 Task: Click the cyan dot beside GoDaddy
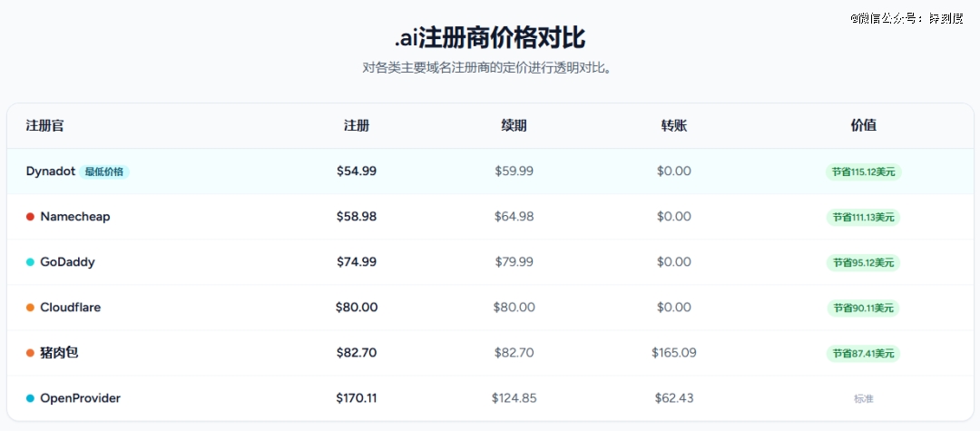30,262
